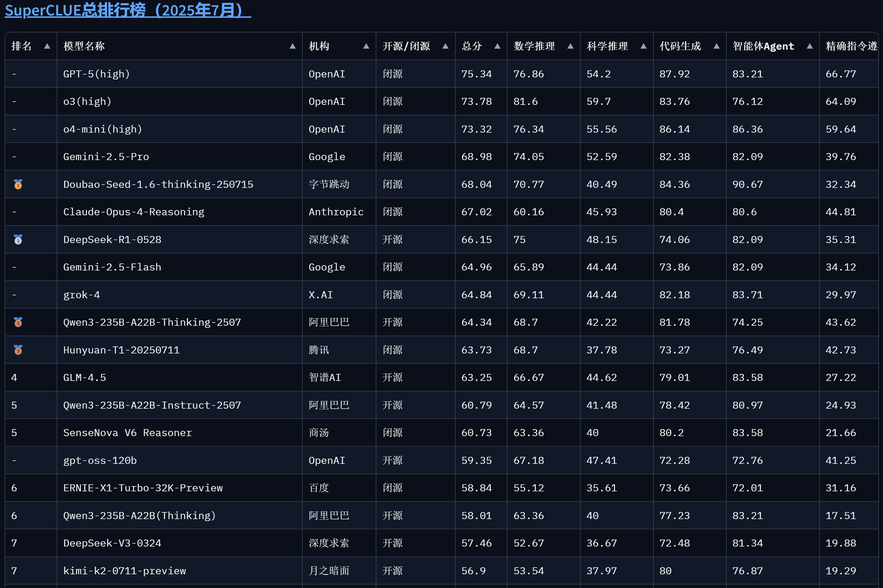The height and width of the screenshot is (588, 883).
Task: Click the 排名 header label
Action: click(x=21, y=46)
